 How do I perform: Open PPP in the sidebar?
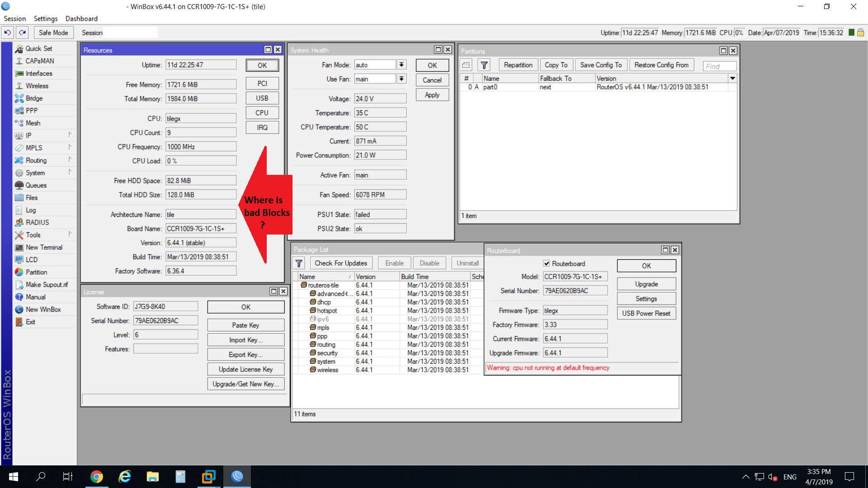(32, 111)
